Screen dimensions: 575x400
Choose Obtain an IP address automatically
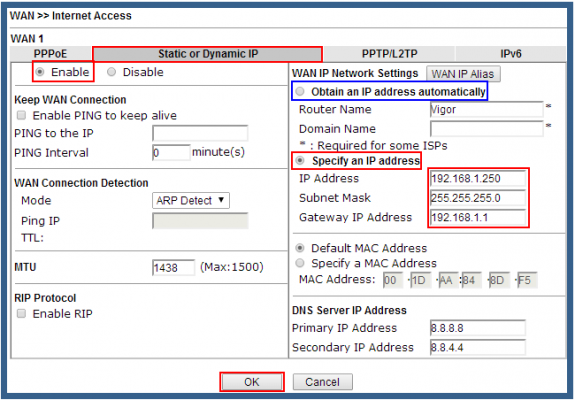click(300, 91)
